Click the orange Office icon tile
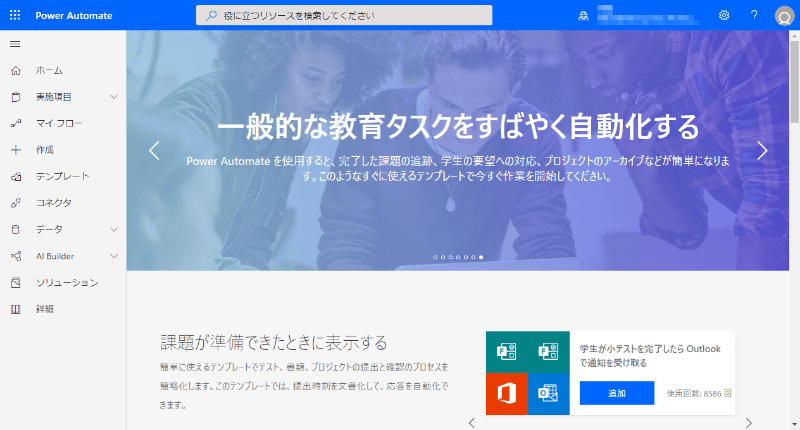Image resolution: width=800 pixels, height=430 pixels. click(x=507, y=394)
